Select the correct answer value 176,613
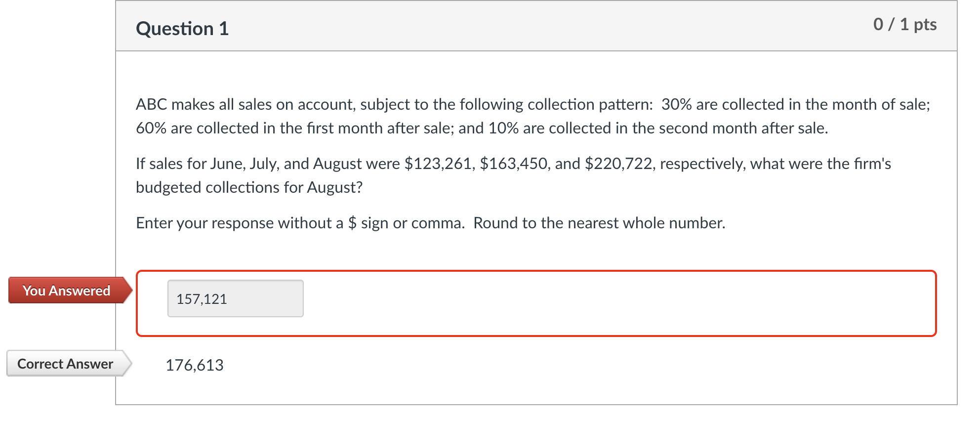 pyautogui.click(x=195, y=365)
